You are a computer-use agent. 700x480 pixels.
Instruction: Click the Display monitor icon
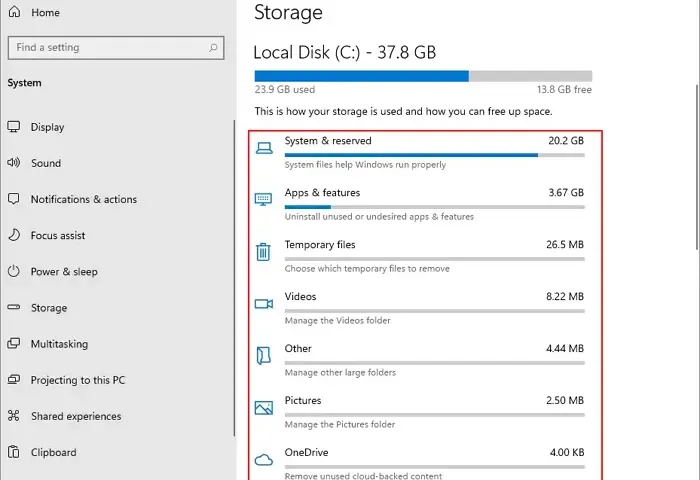[14, 127]
